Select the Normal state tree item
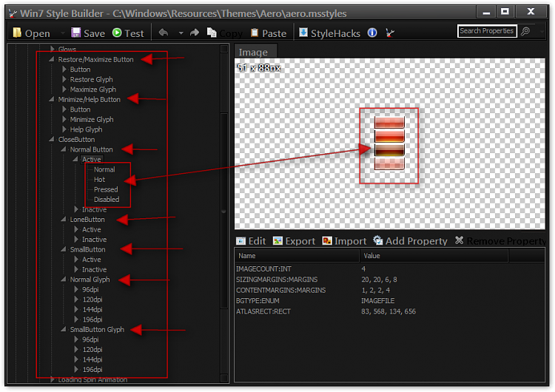The width and height of the screenshot is (555, 392). 104,169
